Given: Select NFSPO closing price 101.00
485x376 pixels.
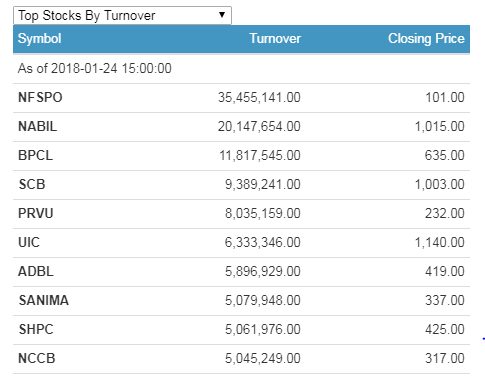Looking at the screenshot, I should coord(445,97).
